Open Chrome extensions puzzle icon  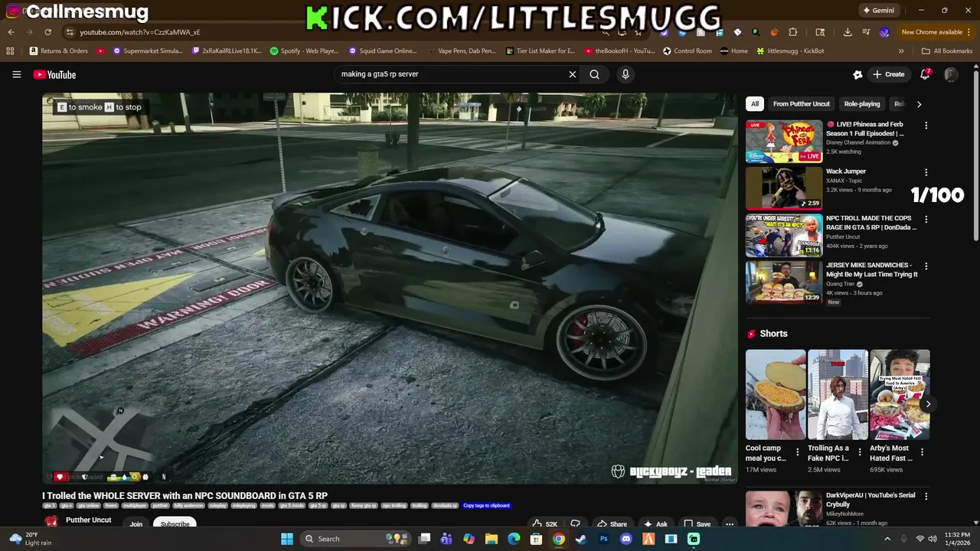tap(793, 32)
